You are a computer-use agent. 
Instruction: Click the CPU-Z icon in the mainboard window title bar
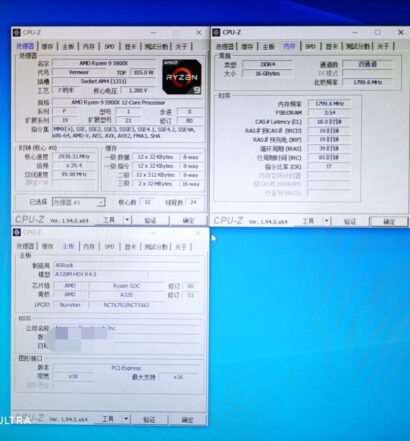(17, 232)
